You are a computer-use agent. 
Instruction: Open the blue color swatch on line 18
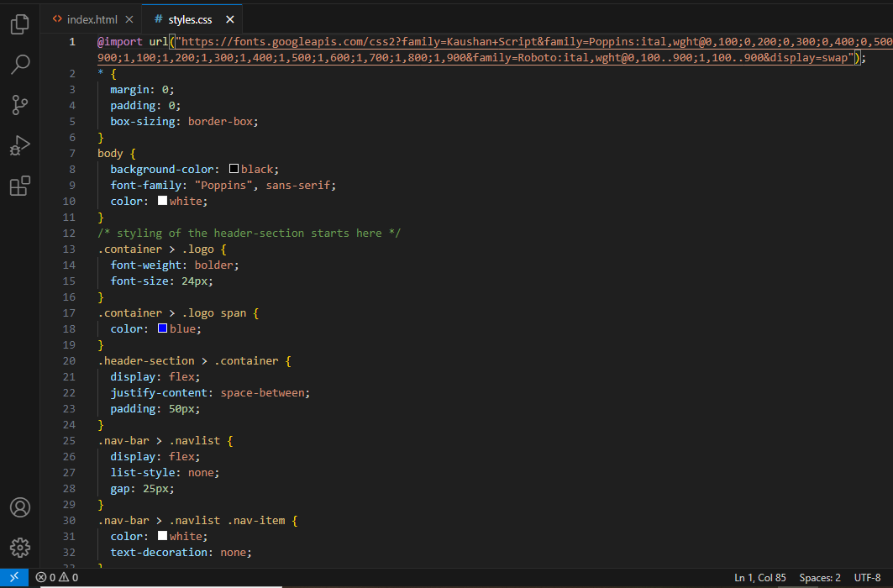pyautogui.click(x=162, y=328)
